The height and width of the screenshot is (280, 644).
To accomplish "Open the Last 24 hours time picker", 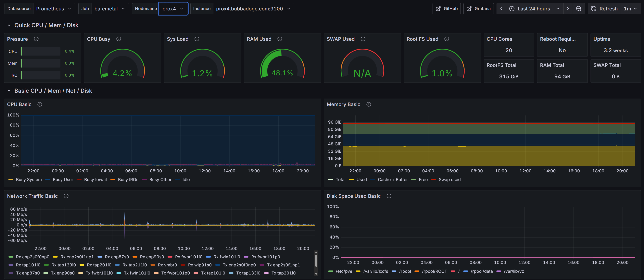I will click(x=534, y=9).
